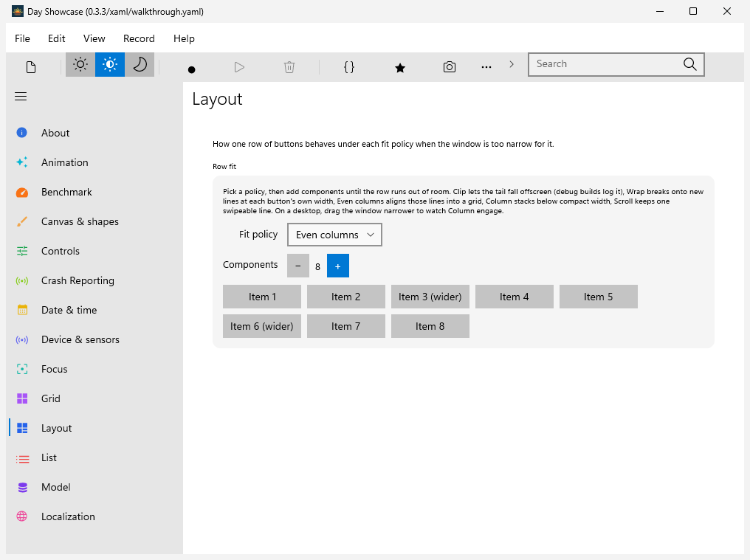Click the Canvas & shapes brush icon

pos(22,221)
